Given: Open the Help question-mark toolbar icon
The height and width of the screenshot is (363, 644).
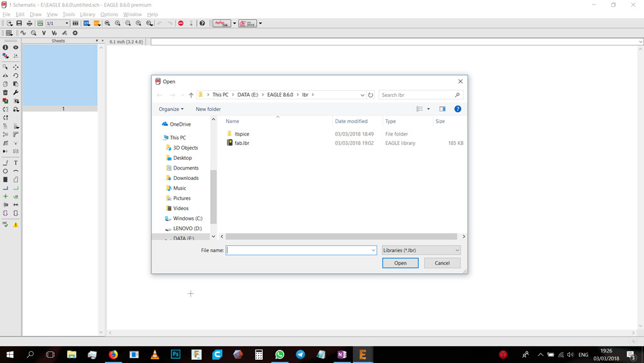Looking at the screenshot, I should click(202, 23).
